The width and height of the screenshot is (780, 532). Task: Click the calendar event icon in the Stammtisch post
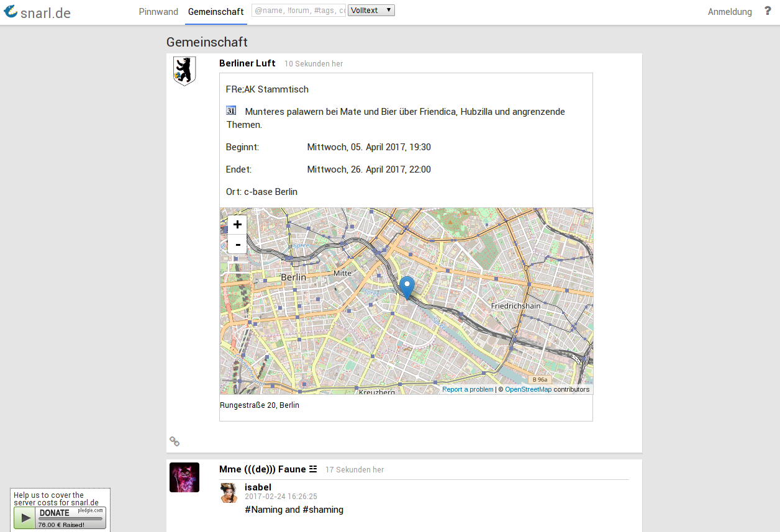230,110
